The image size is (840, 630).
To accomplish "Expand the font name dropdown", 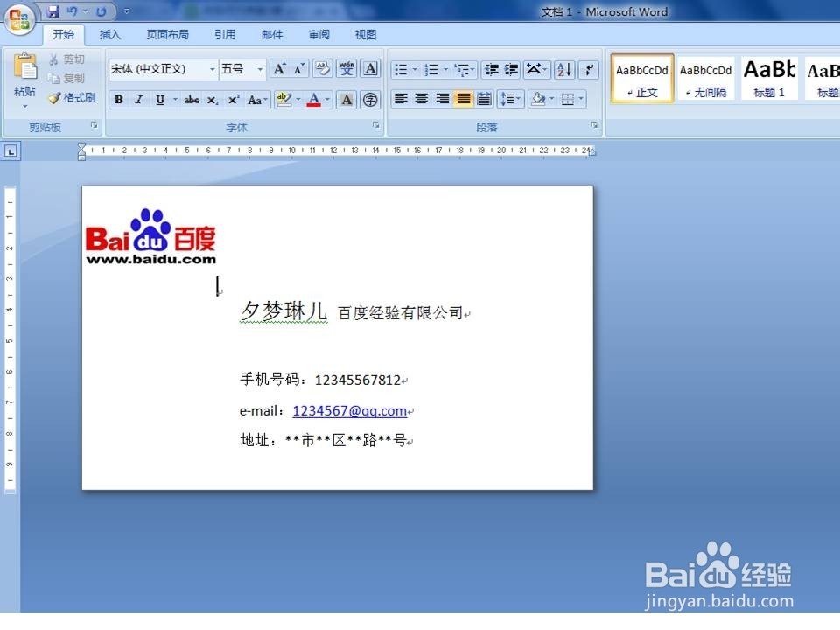I will (214, 68).
